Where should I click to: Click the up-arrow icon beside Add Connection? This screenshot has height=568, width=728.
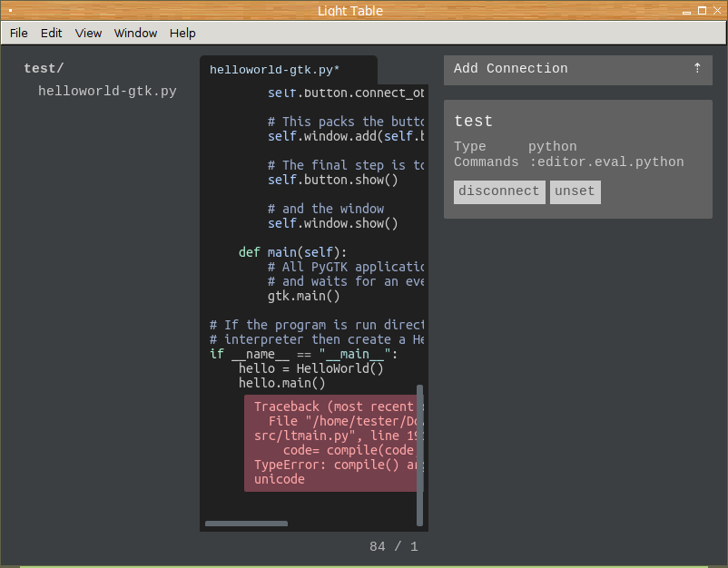click(x=697, y=68)
